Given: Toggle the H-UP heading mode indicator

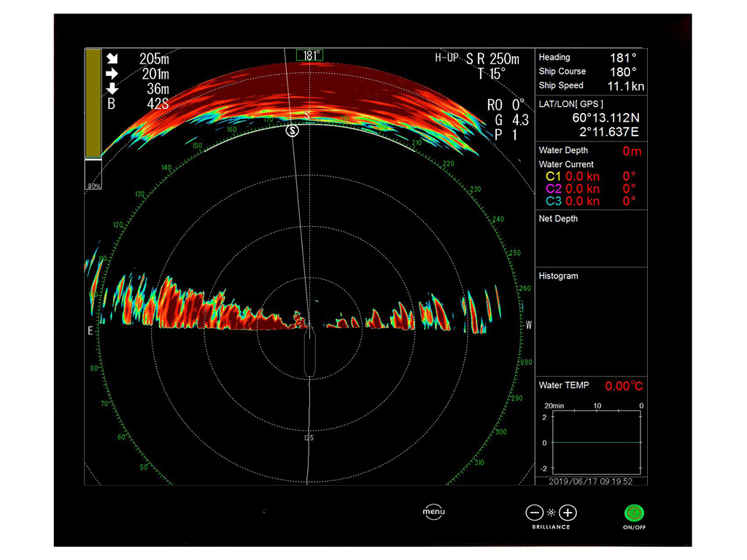Looking at the screenshot, I should [x=446, y=58].
